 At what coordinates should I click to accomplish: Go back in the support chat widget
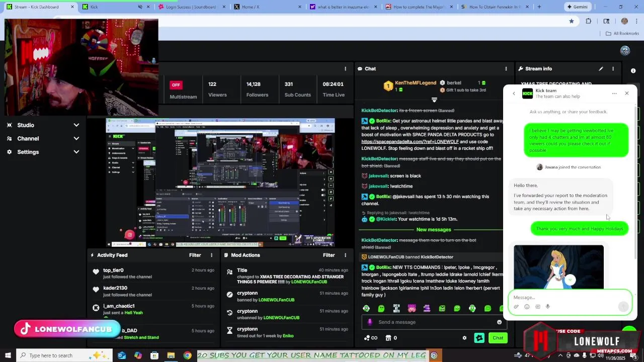[x=514, y=94]
